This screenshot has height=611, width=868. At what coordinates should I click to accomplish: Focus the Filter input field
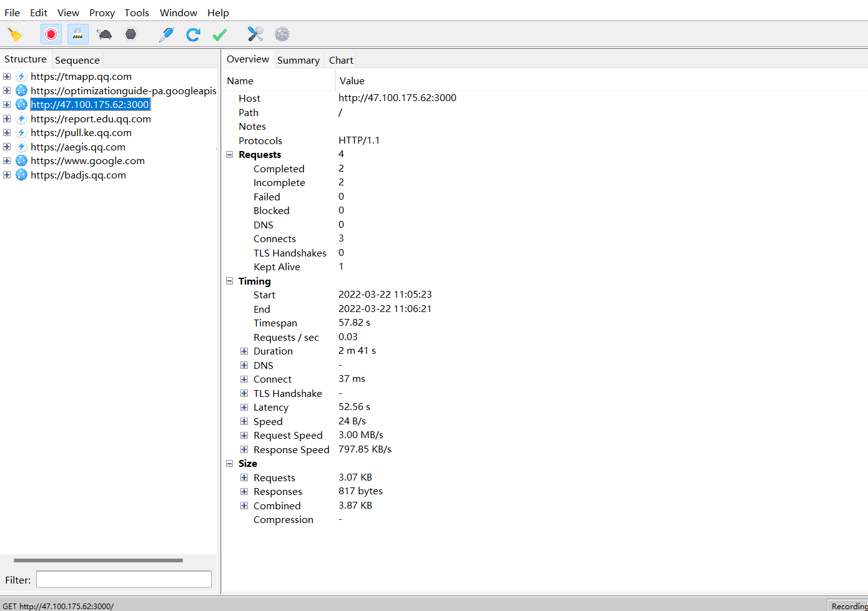coord(124,580)
